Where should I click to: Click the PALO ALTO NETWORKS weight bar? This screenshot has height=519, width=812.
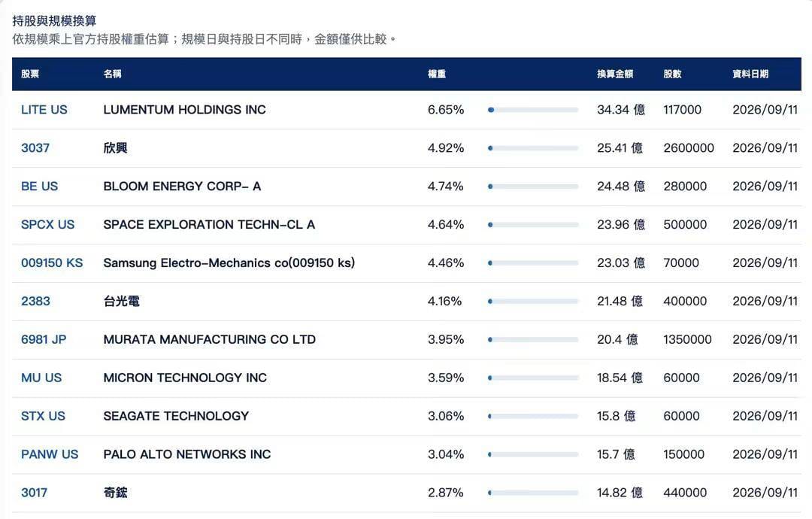tap(533, 455)
